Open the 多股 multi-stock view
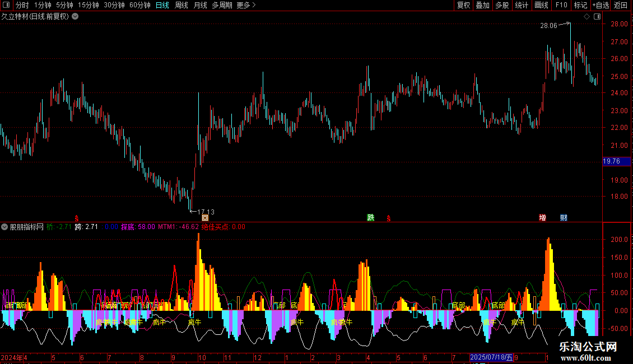Image resolution: width=633 pixels, height=364 pixels. pos(502,5)
